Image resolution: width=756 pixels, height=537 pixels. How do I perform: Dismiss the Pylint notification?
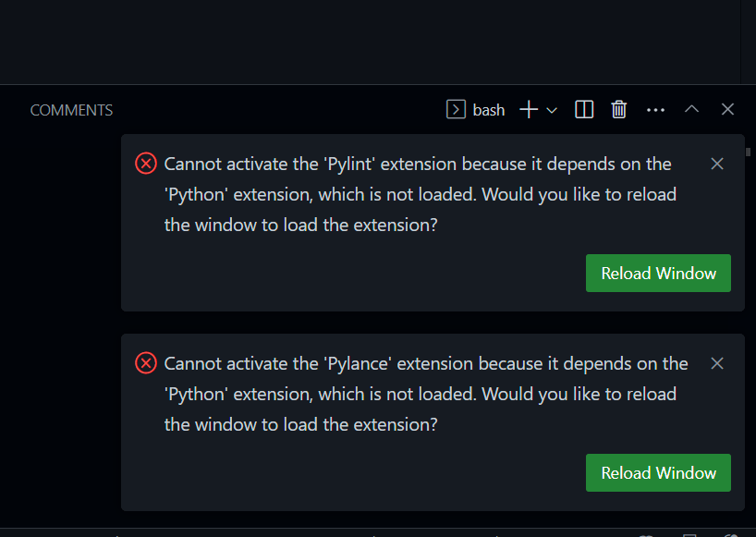[x=717, y=164]
